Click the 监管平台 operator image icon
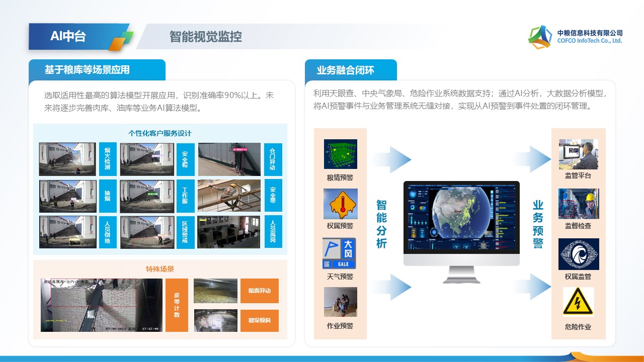 point(578,154)
